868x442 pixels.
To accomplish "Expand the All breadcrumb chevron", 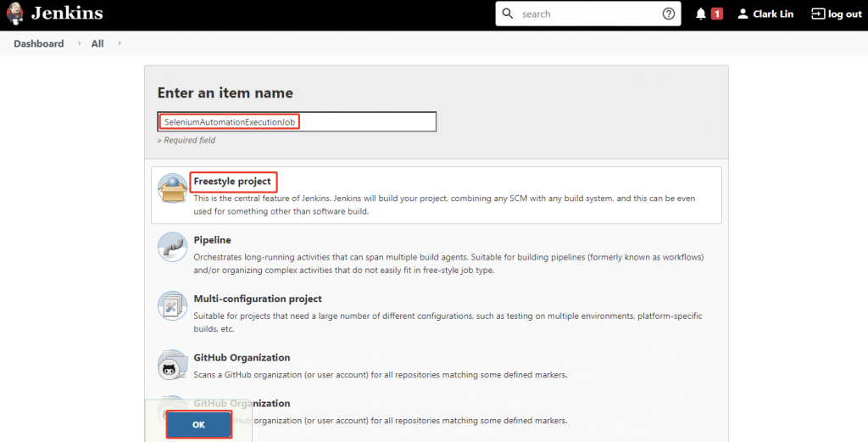I will pyautogui.click(x=120, y=43).
